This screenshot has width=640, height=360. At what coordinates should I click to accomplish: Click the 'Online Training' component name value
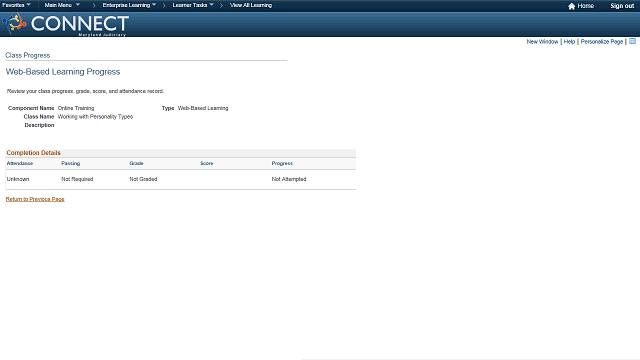coord(76,108)
